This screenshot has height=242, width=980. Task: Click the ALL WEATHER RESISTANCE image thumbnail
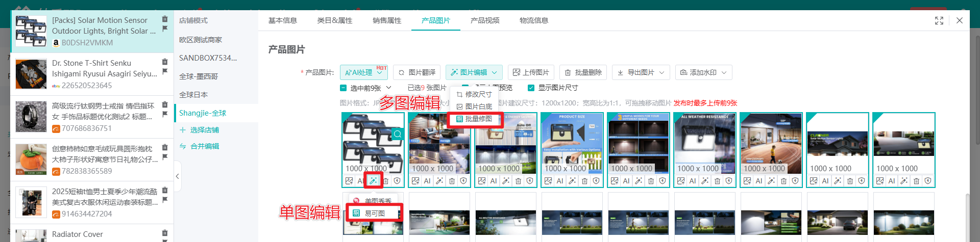click(705, 144)
